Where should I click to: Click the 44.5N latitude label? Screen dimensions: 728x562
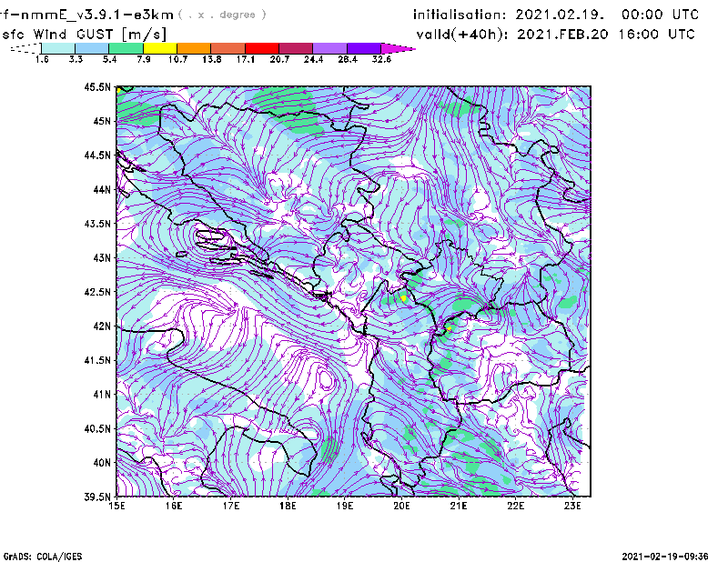pos(97,155)
